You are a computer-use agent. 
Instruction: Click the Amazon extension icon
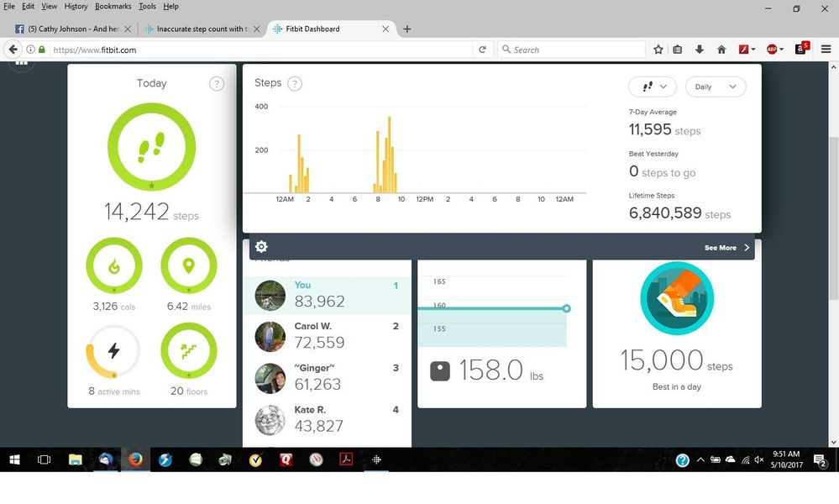click(801, 49)
